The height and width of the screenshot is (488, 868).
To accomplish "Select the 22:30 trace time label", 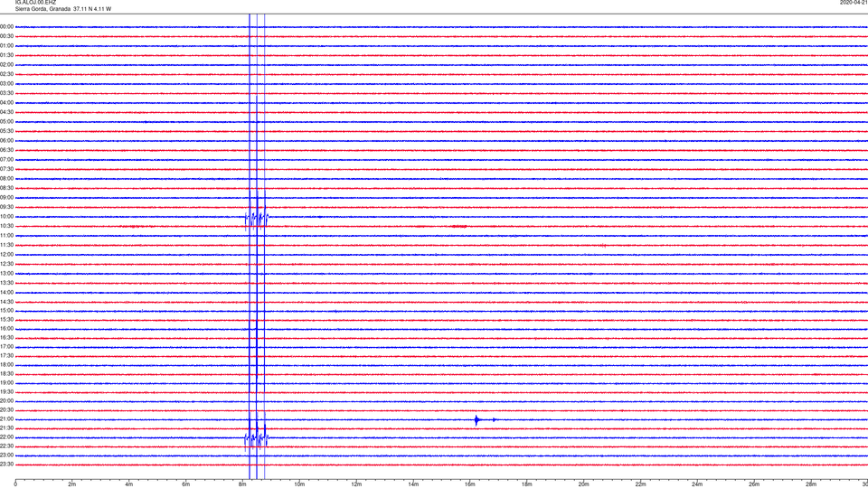I will (6, 446).
